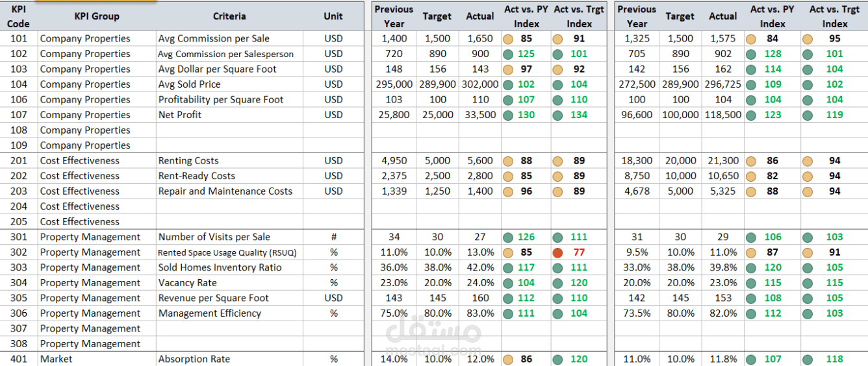Click the Revenue per Square Foot cell
Viewport: 868px width, 366px height.
pyautogui.click(x=229, y=298)
